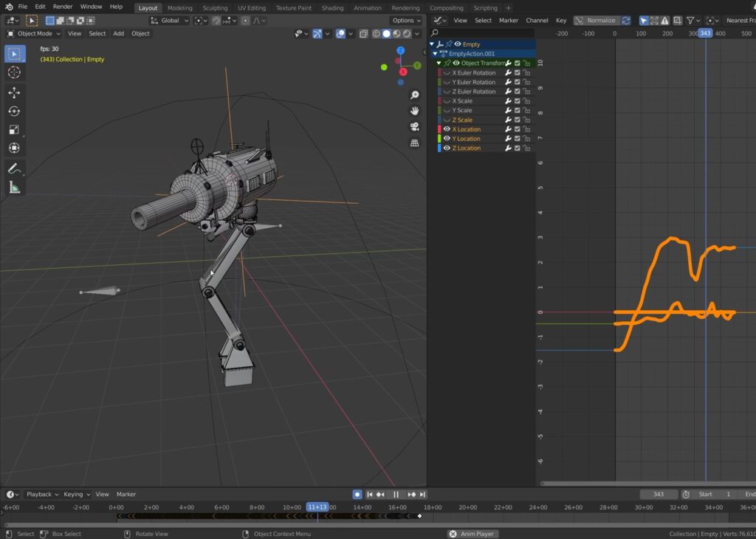
Task: Toggle only show selected arrow filter
Action: 644,20
